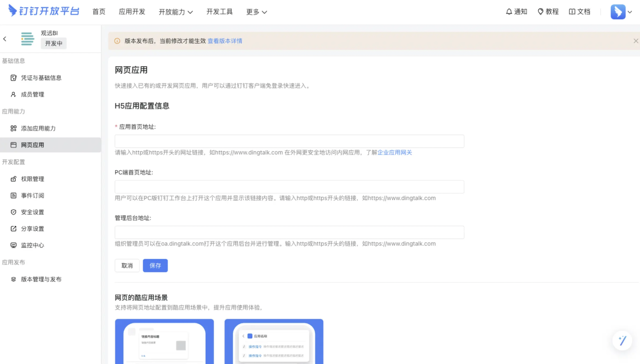
Task: Click the 保存 button
Action: pyautogui.click(x=155, y=265)
